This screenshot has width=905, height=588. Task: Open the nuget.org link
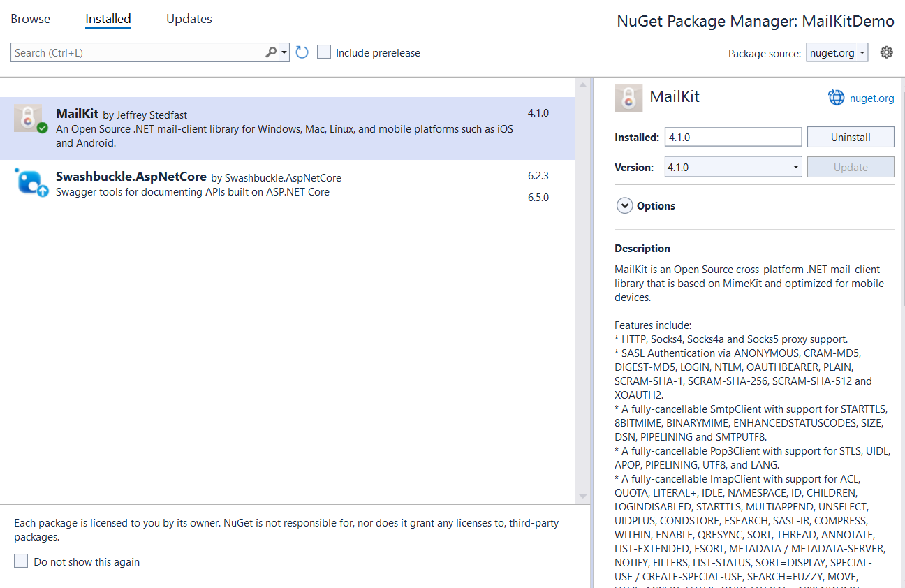pos(871,98)
